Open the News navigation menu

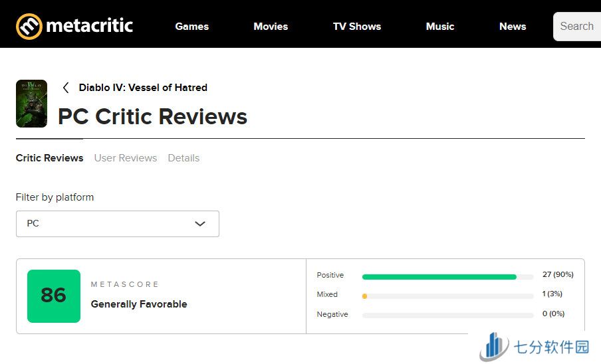(x=513, y=27)
